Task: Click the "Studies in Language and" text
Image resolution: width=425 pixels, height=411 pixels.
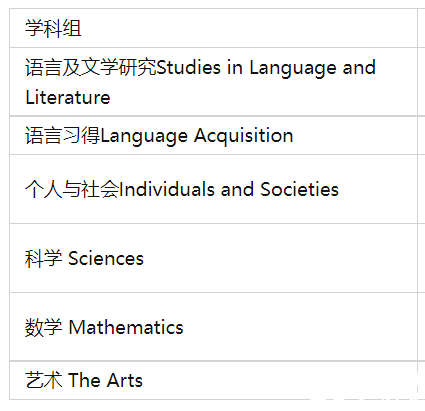Action: click(266, 68)
